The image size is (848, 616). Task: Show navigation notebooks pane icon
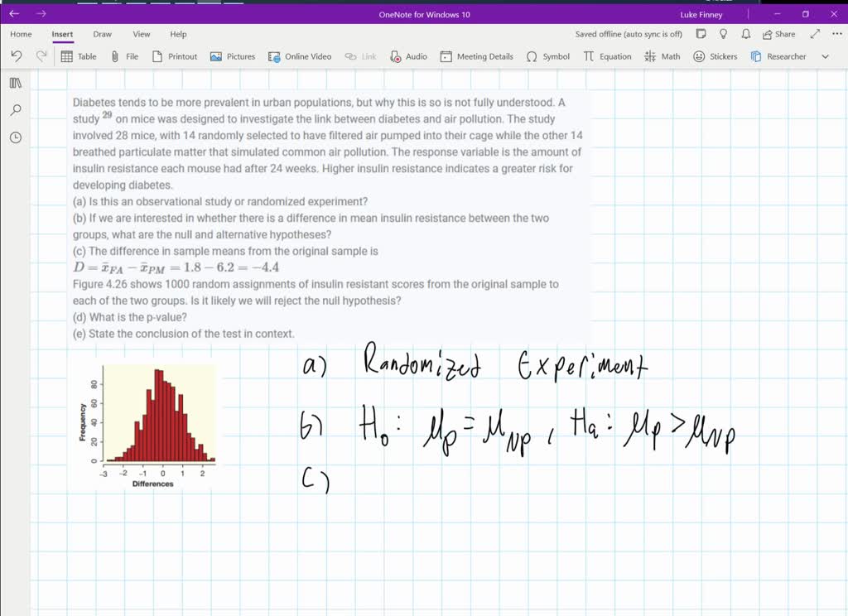[15, 83]
